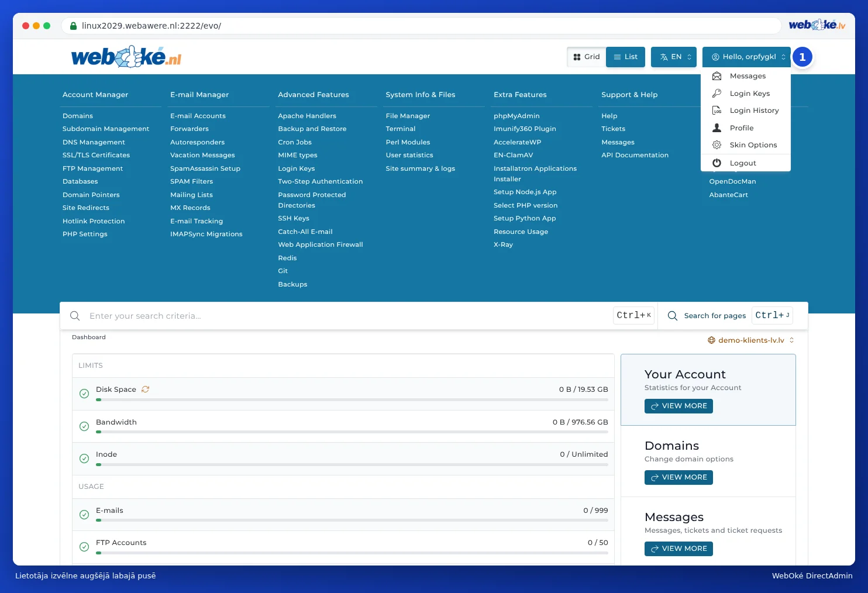Click the Disk Space green check icon
The height and width of the screenshot is (593, 868).
click(84, 394)
